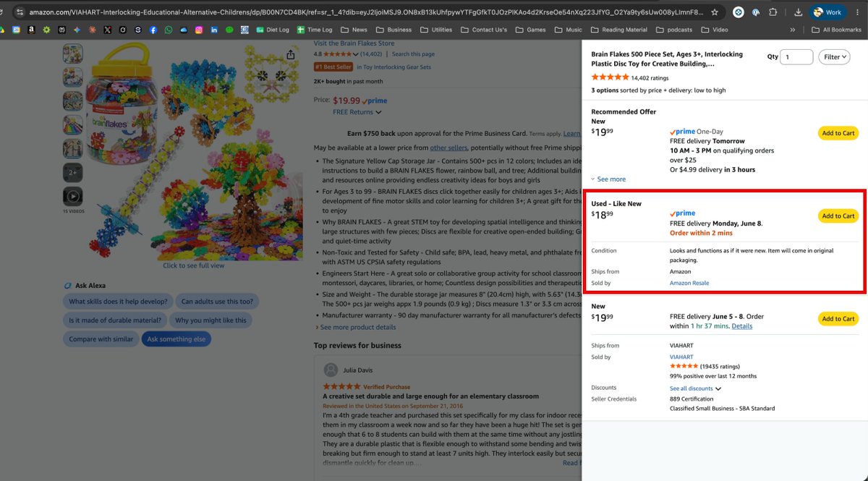Open the Chrome Extensions puzzle icon
This screenshot has height=481, width=868.
pyautogui.click(x=773, y=12)
